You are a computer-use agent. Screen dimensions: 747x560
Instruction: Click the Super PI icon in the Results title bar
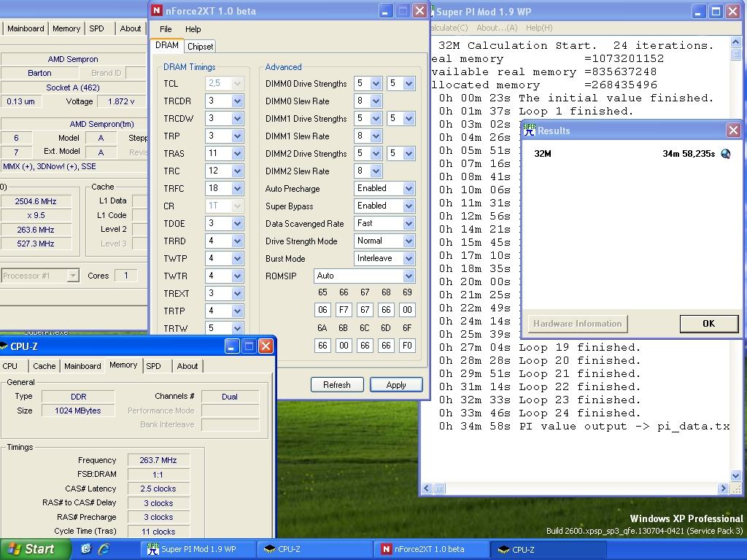(x=530, y=130)
